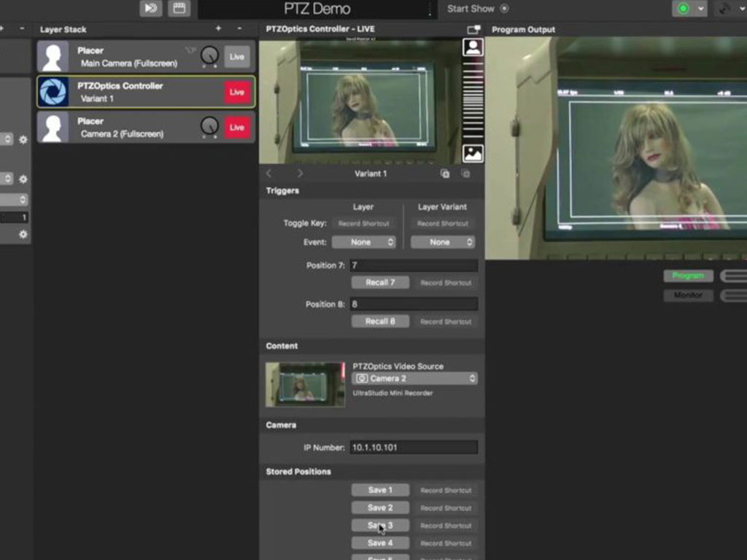Click the greyed copy icon right of Variant 1
The height and width of the screenshot is (560, 747).
[x=466, y=174]
